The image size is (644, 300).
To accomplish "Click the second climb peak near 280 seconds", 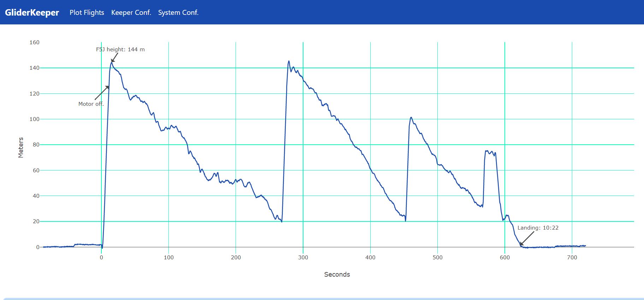I will [x=289, y=61].
